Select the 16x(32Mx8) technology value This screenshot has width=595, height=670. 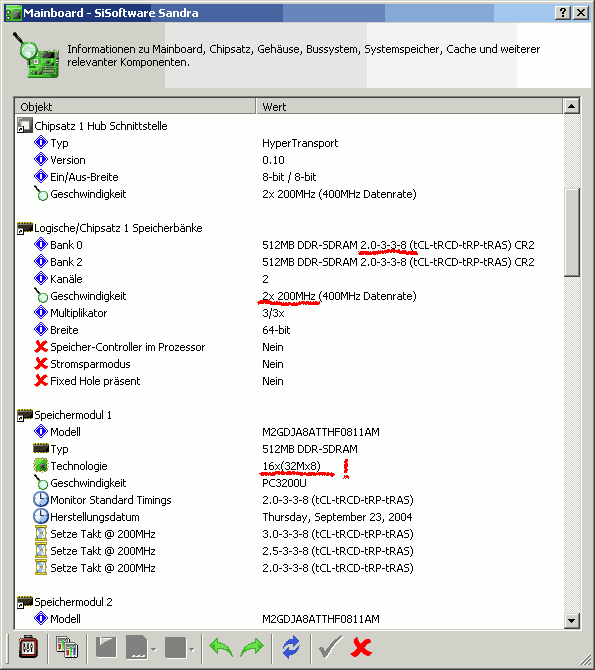tap(291, 466)
